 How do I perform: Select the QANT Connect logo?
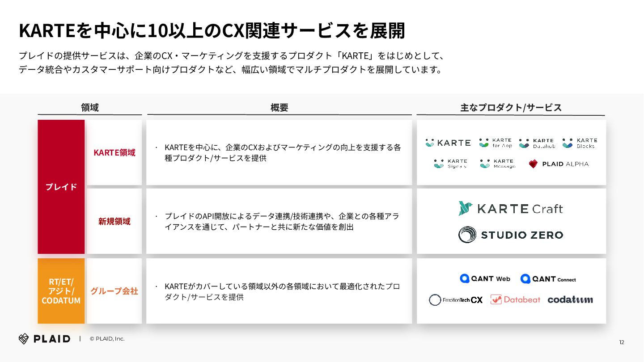[x=548, y=279]
